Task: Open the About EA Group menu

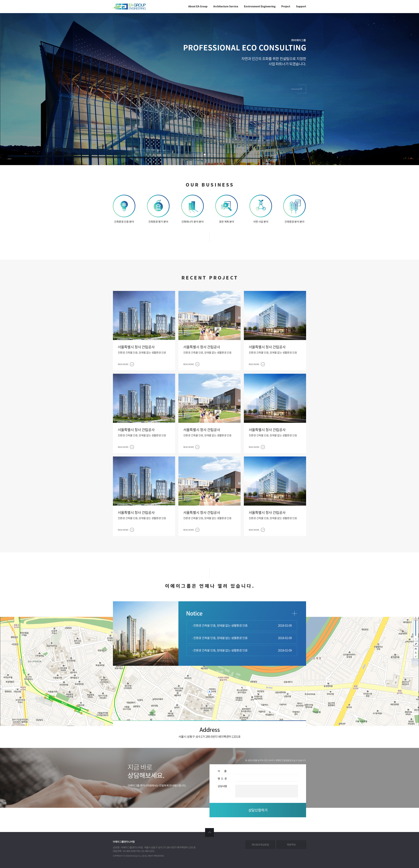Action: (x=198, y=6)
